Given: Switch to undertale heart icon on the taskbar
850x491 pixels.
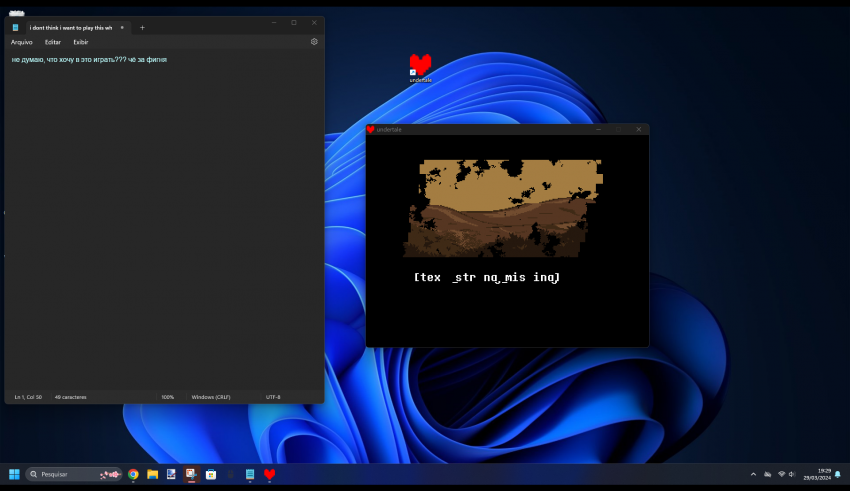Looking at the screenshot, I should pos(269,474).
